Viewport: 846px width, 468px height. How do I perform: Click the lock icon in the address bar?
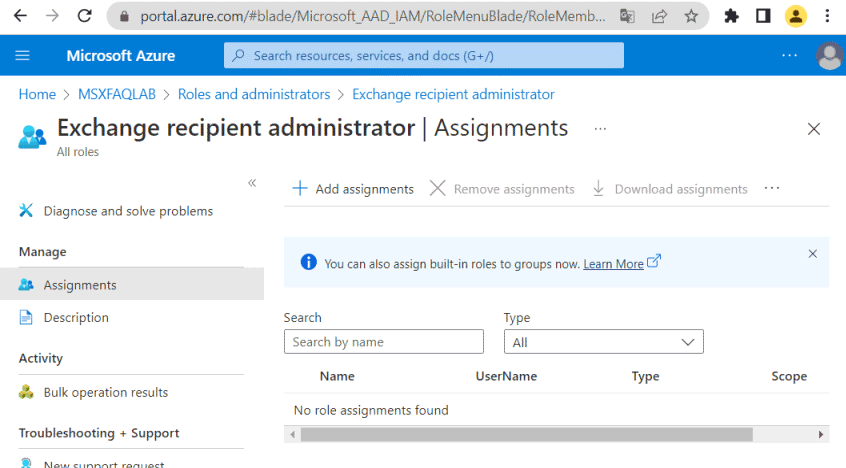[124, 17]
